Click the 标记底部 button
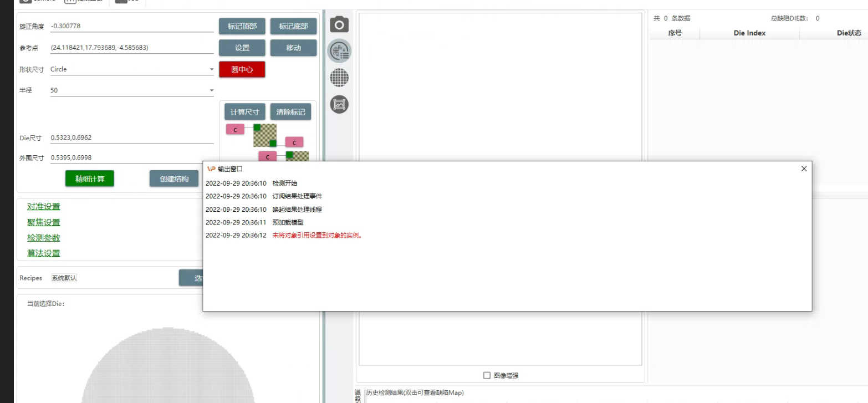This screenshot has width=868, height=403. tap(293, 26)
